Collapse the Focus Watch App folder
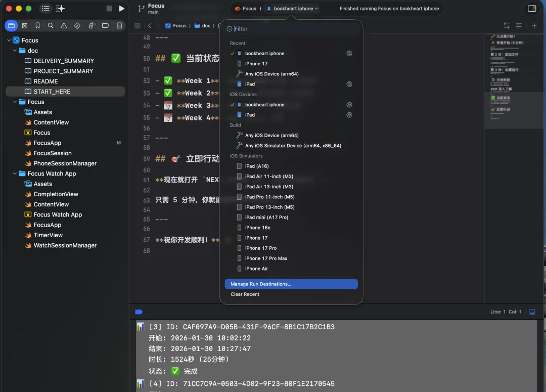 (x=15, y=173)
